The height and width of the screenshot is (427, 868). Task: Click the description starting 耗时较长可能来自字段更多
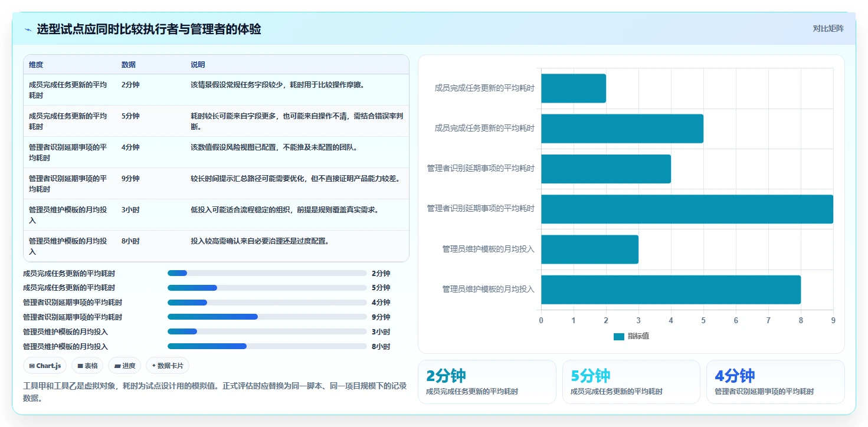coord(297,121)
